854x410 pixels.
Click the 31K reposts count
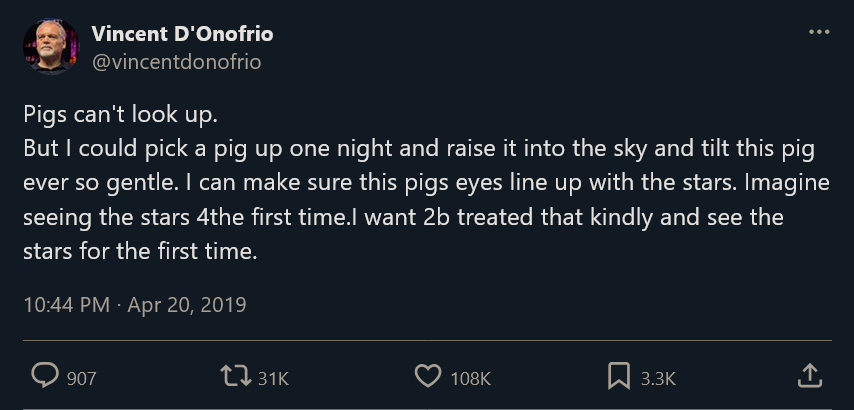pyautogui.click(x=273, y=378)
